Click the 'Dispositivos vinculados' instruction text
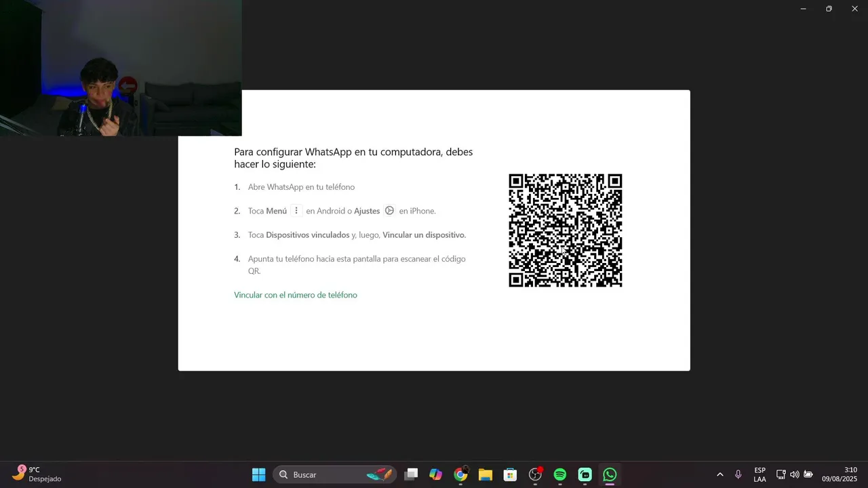The width and height of the screenshot is (868, 488). click(x=308, y=235)
